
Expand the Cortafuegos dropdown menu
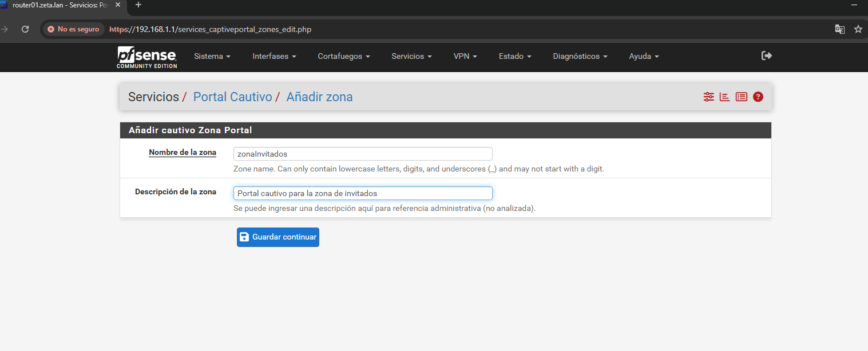(x=343, y=57)
